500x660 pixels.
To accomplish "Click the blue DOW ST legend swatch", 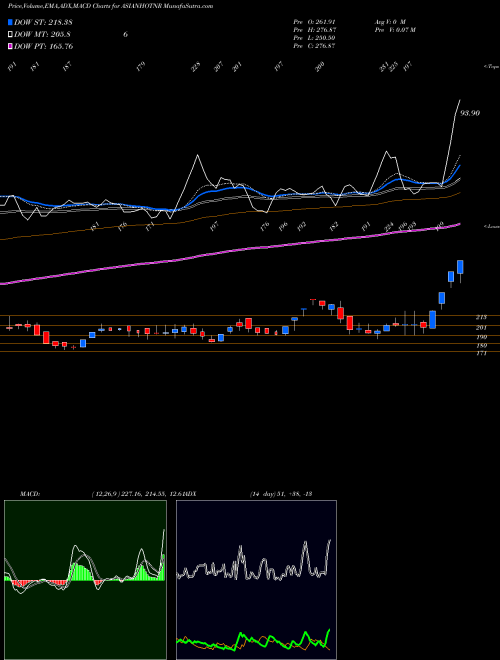I will pos(11,23).
